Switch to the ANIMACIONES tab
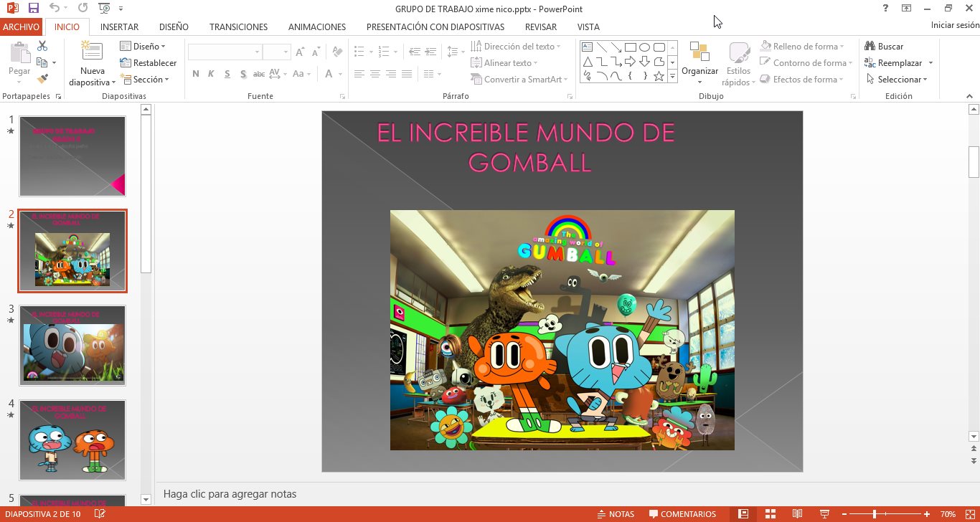 tap(317, 27)
